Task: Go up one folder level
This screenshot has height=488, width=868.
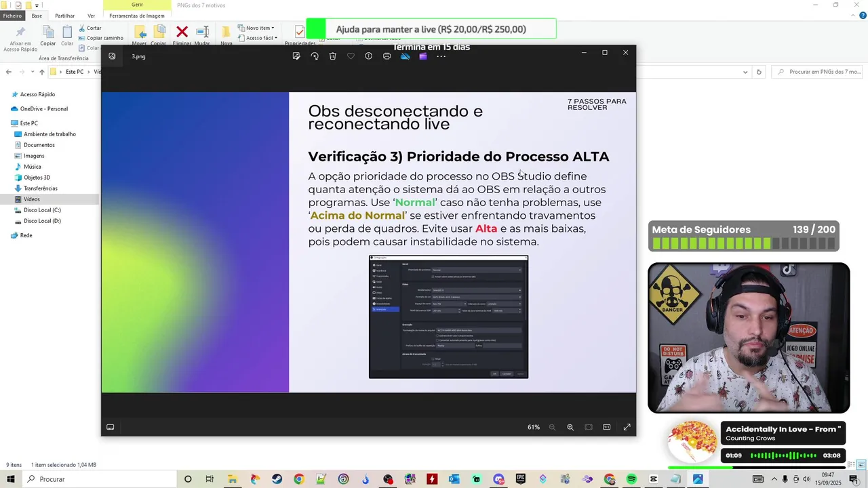Action: pyautogui.click(x=42, y=72)
